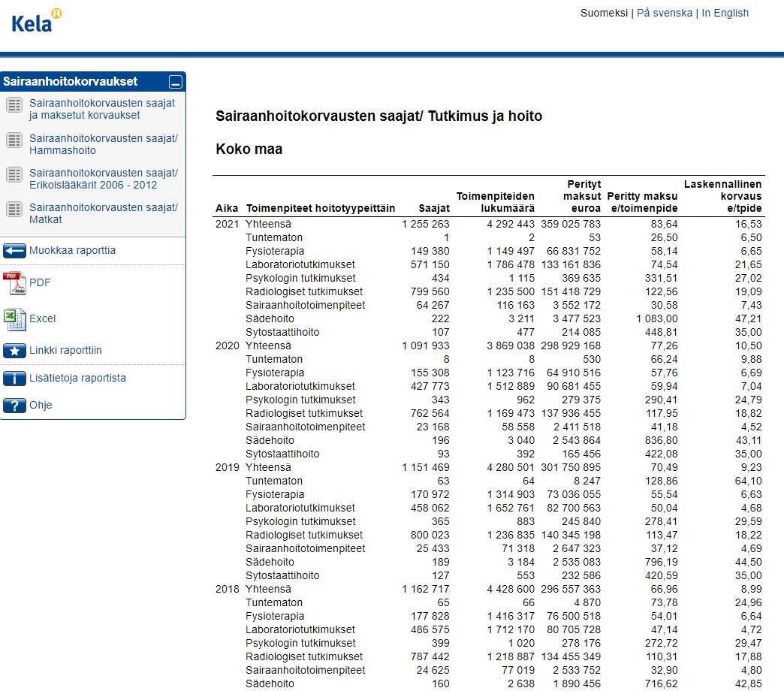Click value 155 308 for 2020 Fysioterapia
The width and height of the screenshot is (784, 691).
pos(430,373)
